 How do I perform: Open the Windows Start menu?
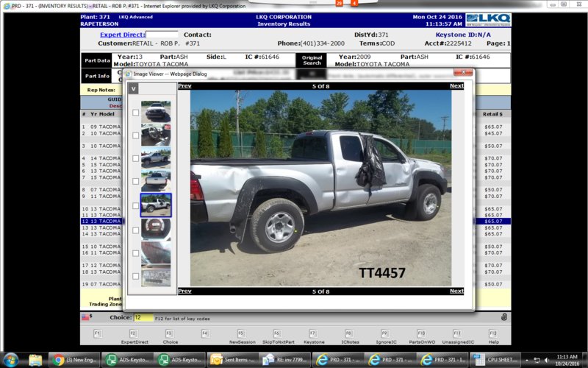coord(10,360)
